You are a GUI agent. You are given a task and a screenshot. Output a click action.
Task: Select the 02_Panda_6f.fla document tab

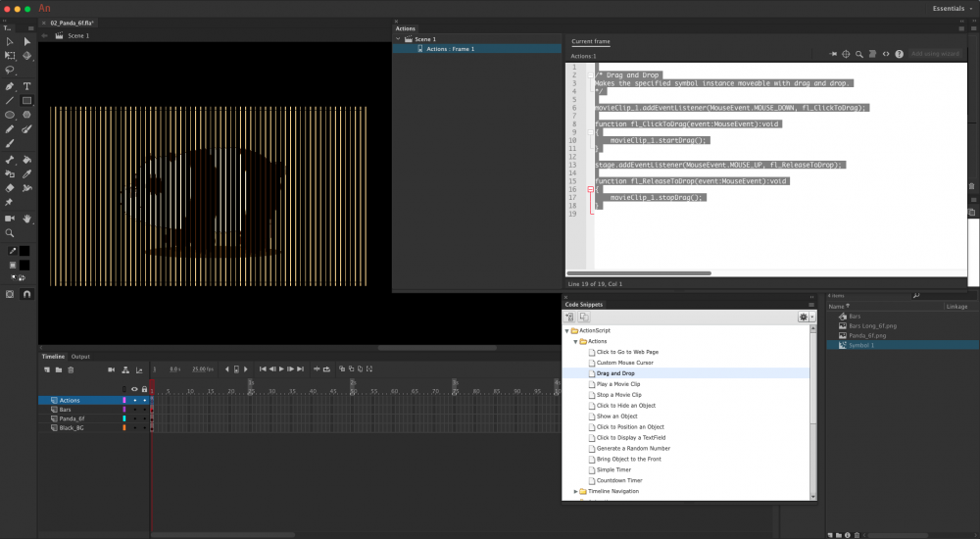tap(72, 24)
